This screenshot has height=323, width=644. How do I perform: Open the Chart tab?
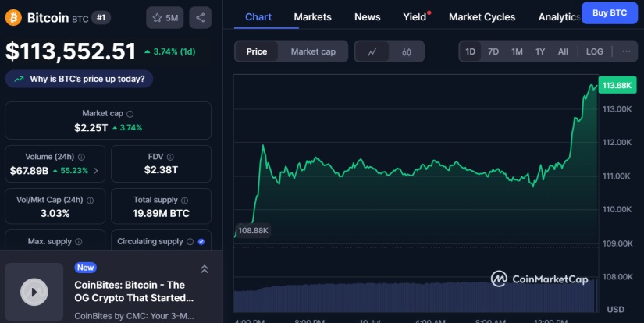(x=258, y=17)
